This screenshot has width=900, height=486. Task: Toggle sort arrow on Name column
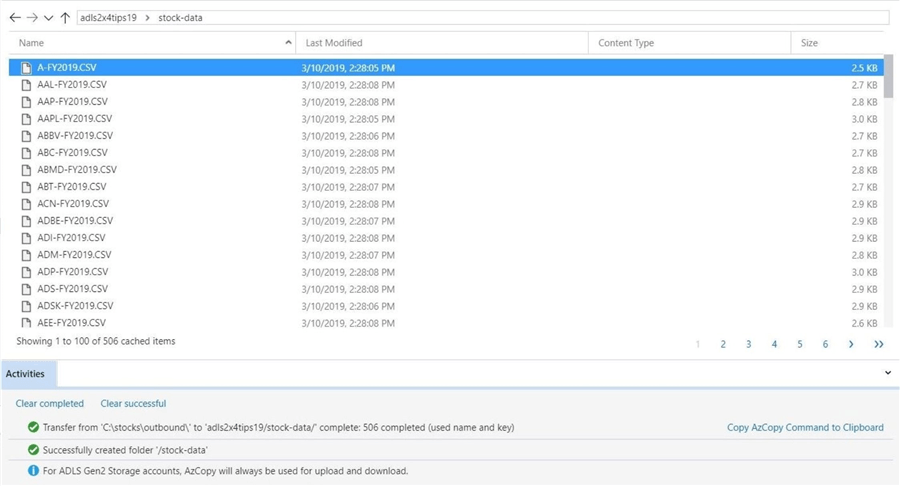point(288,42)
